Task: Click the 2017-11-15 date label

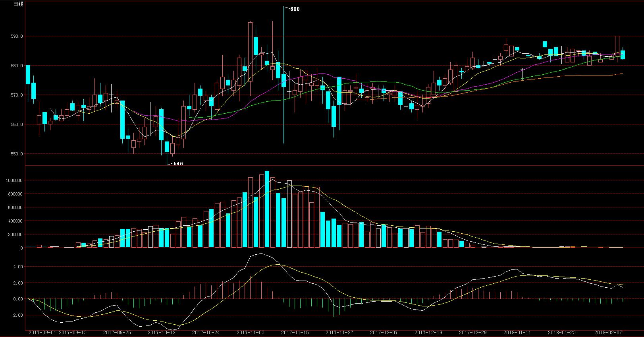Action: coord(295,333)
